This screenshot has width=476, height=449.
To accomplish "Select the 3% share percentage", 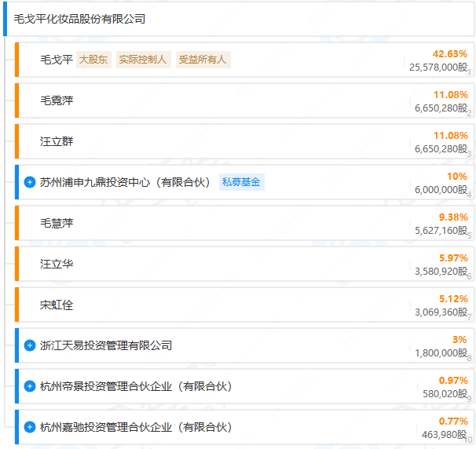I will click(x=460, y=340).
